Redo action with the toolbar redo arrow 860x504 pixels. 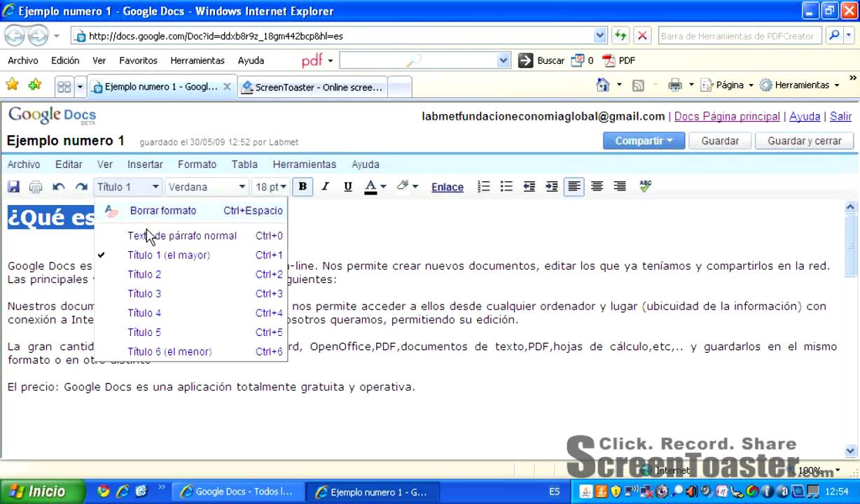(x=81, y=187)
